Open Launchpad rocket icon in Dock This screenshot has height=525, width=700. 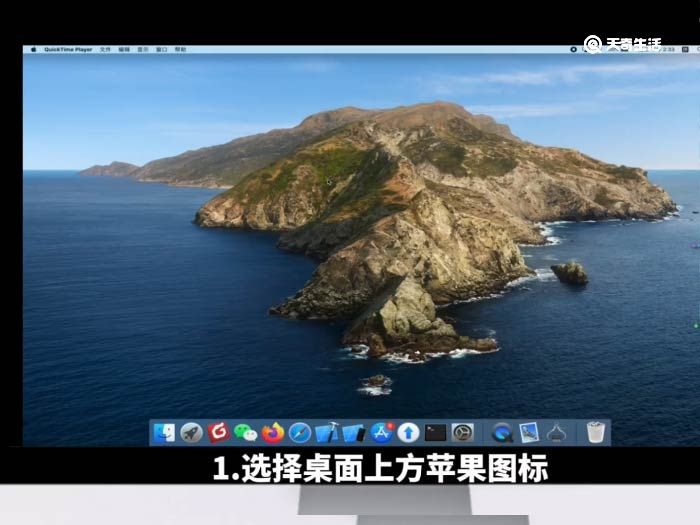coord(191,432)
